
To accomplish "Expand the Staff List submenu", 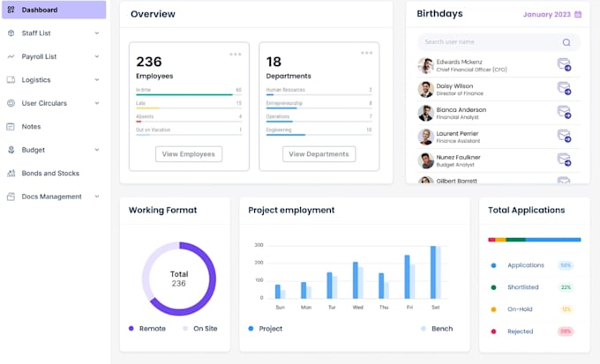I will 97,33.
